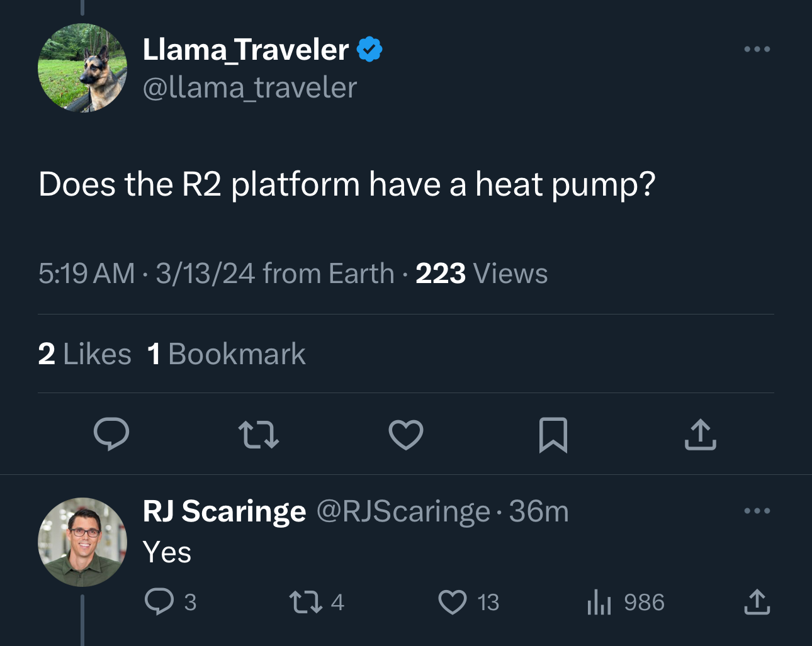Viewport: 812px width, 646px height.
Task: Reply to Llama_Traveler's heat pump post
Action: (x=112, y=433)
